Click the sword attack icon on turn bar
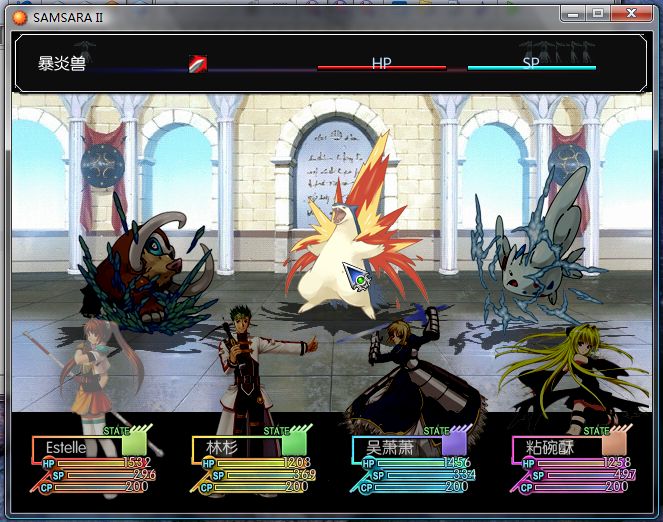 tap(198, 64)
